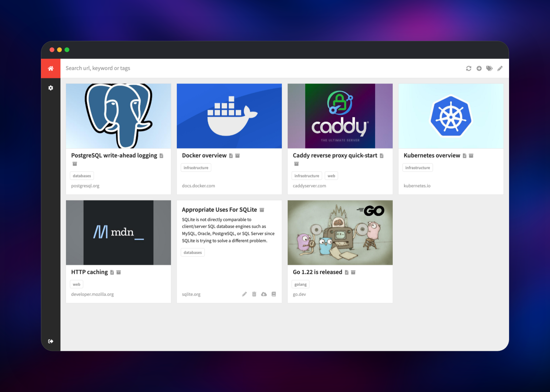Open the Go gophers thumbnail
Viewport: 550px width, 392px height.
(340, 232)
